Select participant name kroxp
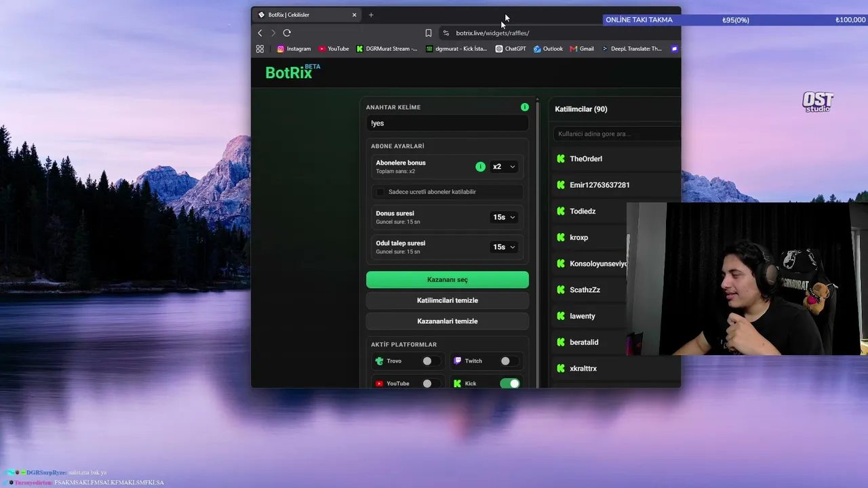 (578, 237)
